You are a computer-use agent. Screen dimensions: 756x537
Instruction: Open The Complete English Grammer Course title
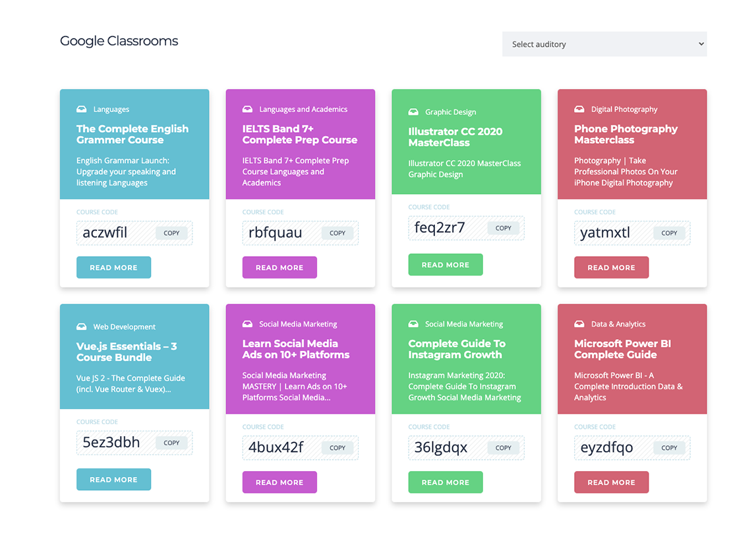point(132,135)
